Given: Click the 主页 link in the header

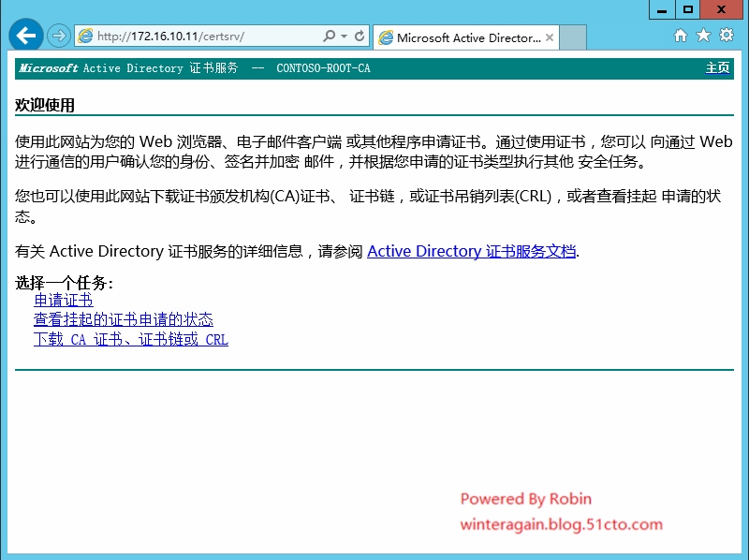Looking at the screenshot, I should point(717,67).
